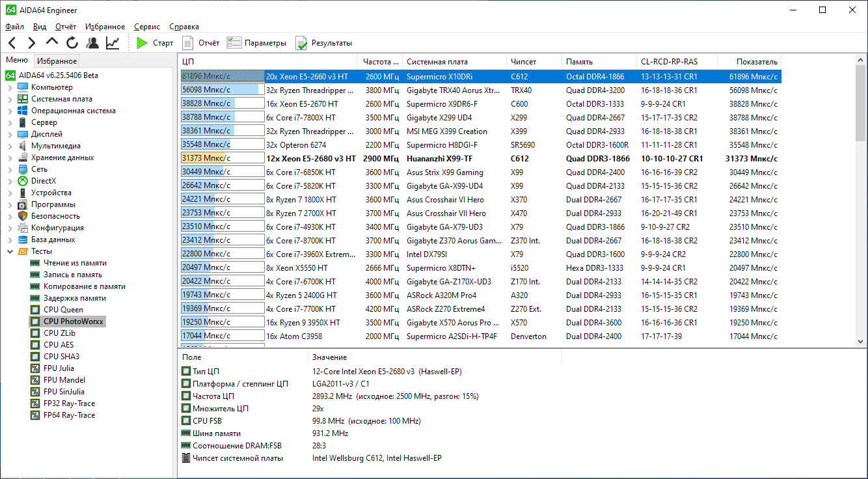
Task: Collapse the Тесты tree node
Action: point(10,251)
